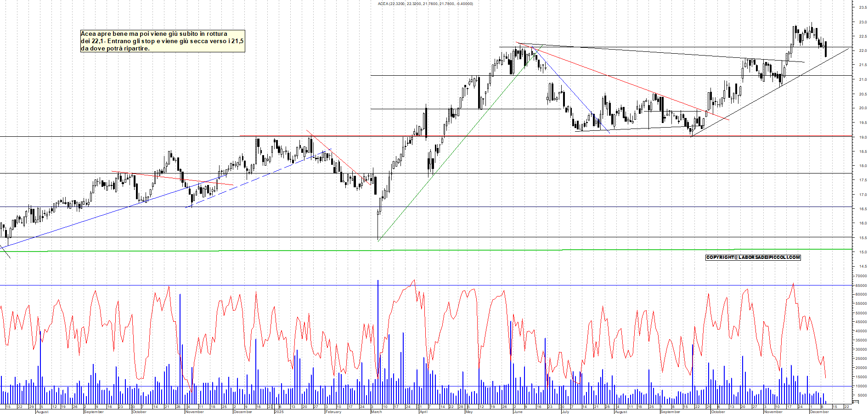
Task: Click the most recent candlestick at far right
Action: pyautogui.click(x=826, y=50)
